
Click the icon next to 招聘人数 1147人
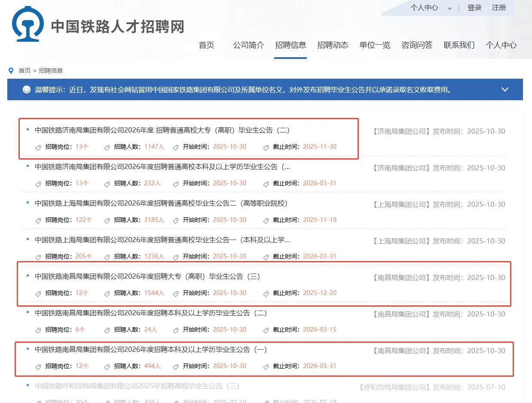click(107, 147)
